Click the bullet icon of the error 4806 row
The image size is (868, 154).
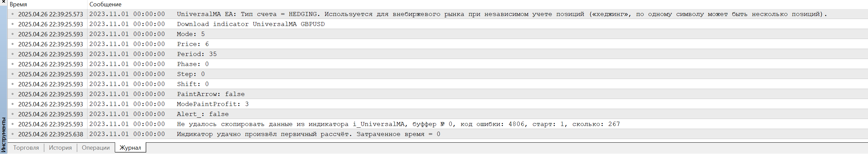(x=13, y=124)
